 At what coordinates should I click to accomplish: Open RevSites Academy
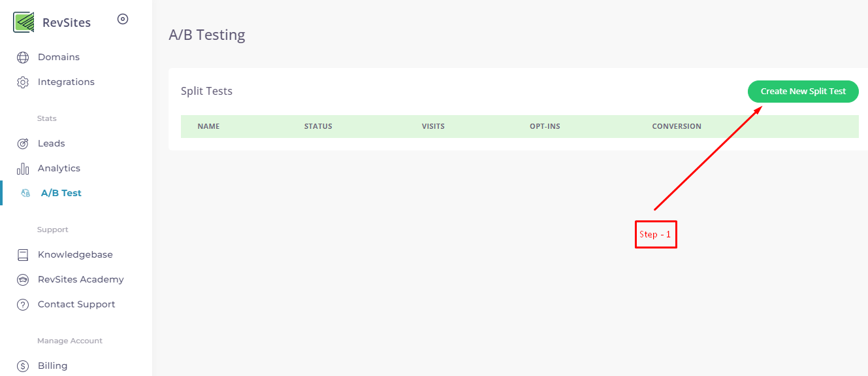click(81, 280)
